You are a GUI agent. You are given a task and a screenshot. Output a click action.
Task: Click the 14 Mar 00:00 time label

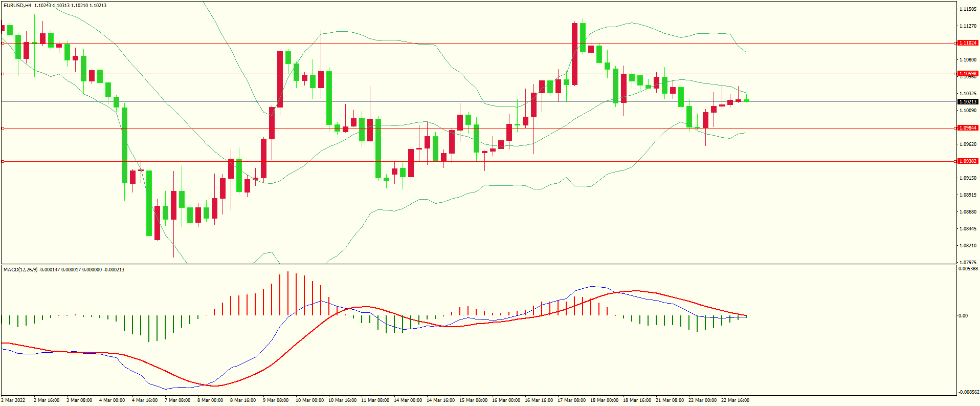pos(408,400)
